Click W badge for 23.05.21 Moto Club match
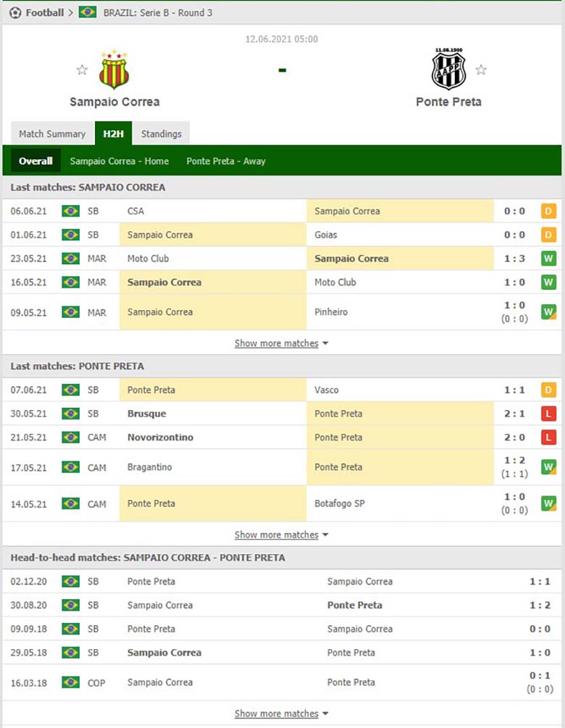Screen dimensions: 565x728 tap(548, 259)
